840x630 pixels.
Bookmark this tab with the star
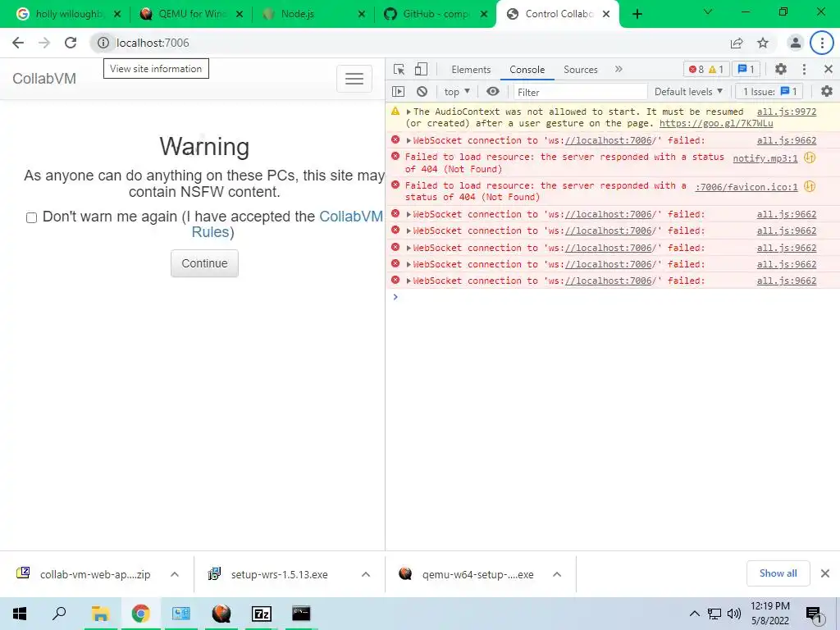click(763, 43)
